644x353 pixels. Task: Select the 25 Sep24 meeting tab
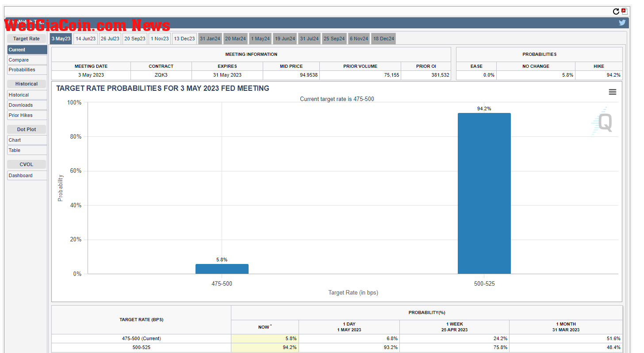(334, 39)
